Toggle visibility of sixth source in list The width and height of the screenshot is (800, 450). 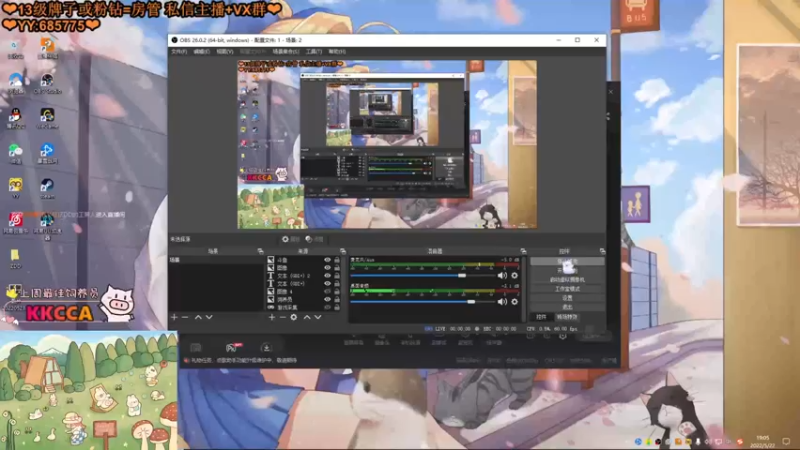tap(328, 299)
